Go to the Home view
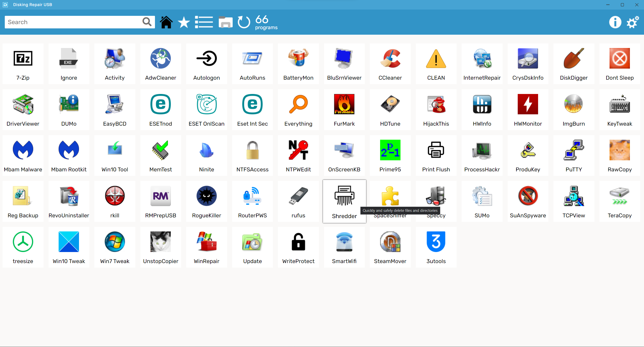644x347 pixels. click(166, 22)
